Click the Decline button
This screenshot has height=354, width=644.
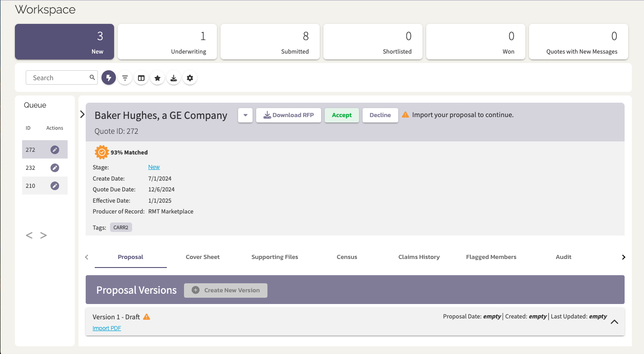(380, 115)
